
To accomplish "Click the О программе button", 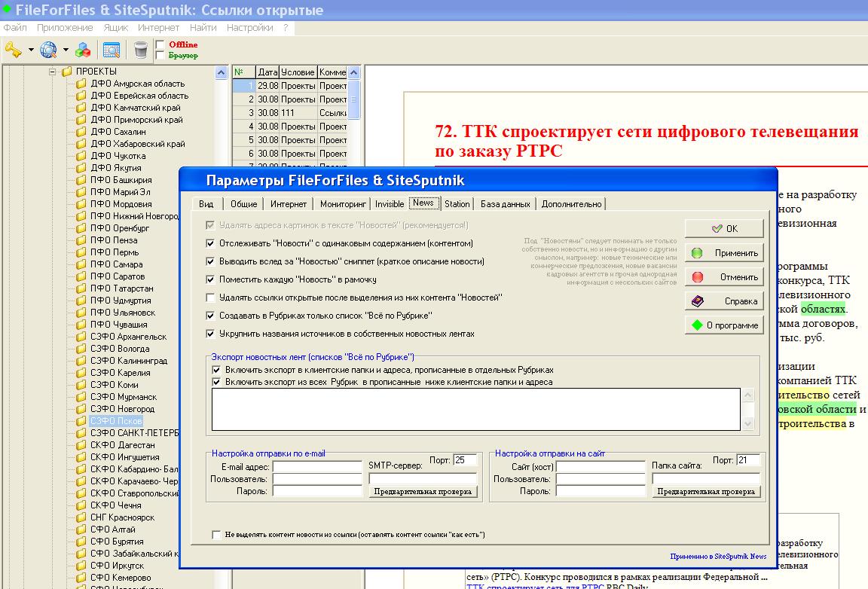I will click(724, 325).
